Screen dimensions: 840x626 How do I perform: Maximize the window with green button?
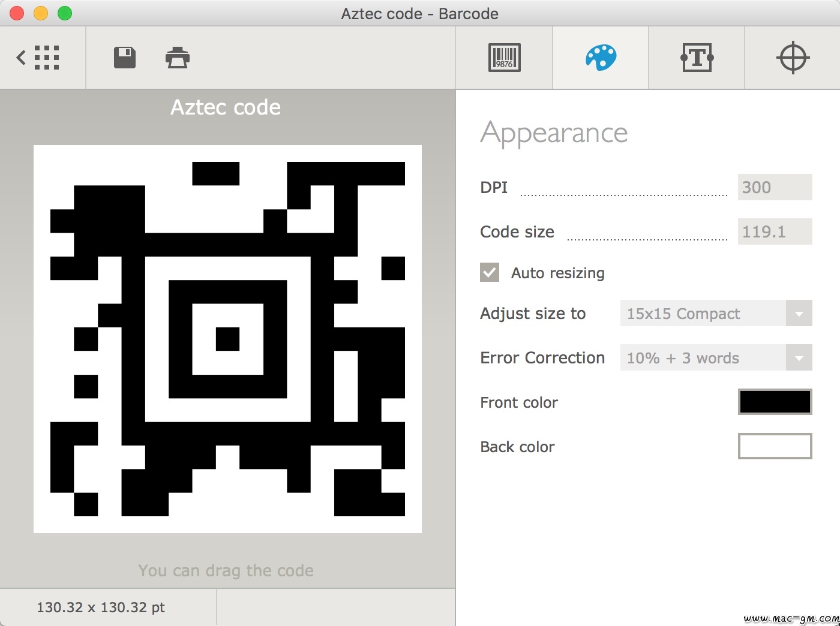(65, 13)
